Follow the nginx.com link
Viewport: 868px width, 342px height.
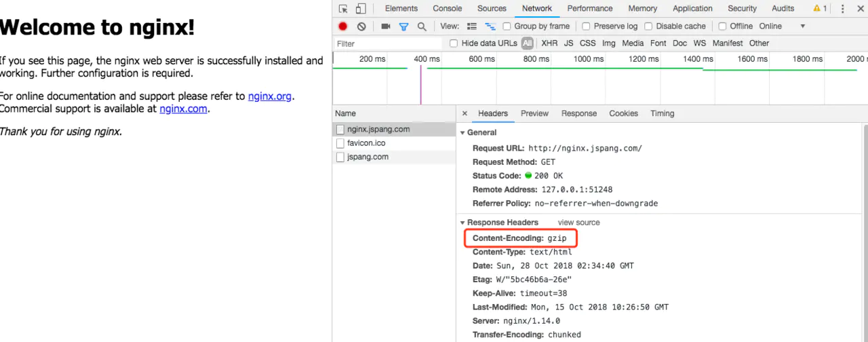184,109
